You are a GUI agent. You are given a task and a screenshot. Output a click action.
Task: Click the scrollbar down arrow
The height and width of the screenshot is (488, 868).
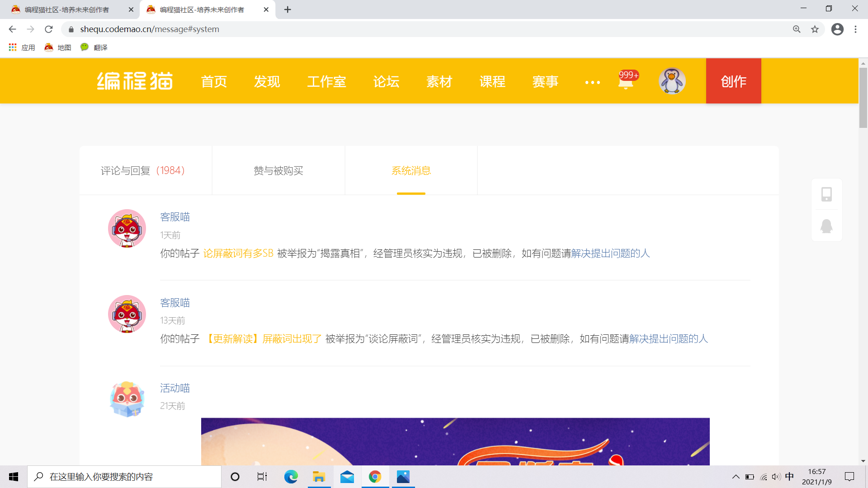863,461
